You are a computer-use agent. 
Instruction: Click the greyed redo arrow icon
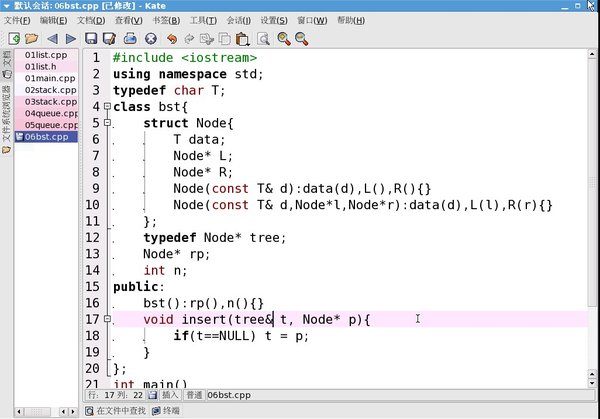[x=189, y=39]
